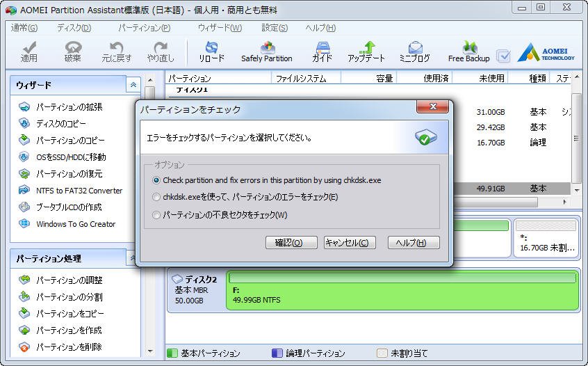Open ブータブルCDの作成 wizard
The height and width of the screenshot is (366, 588).
60,207
